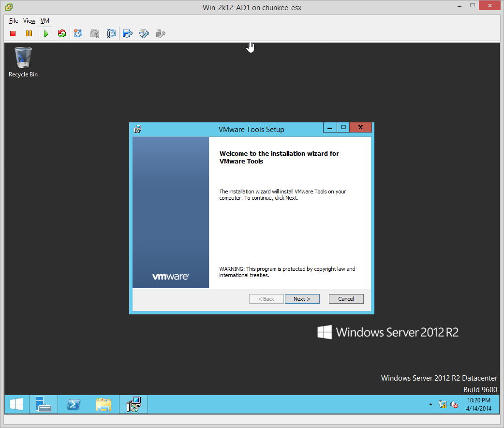Launch Server Manager from the taskbar
504x428 pixels.
[x=44, y=404]
